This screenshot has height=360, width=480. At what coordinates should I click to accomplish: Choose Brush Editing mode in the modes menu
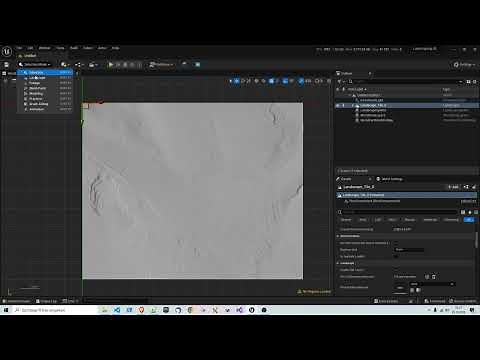(45, 104)
